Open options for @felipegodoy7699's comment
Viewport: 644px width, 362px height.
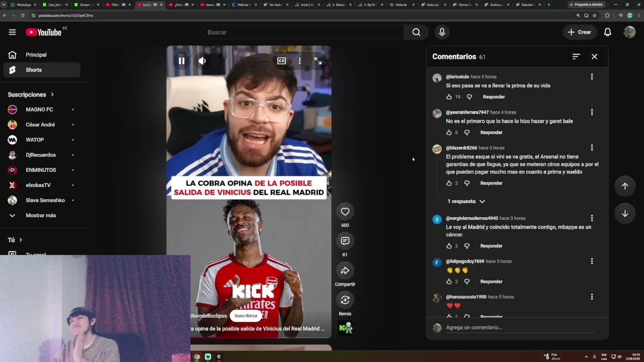[x=592, y=261]
